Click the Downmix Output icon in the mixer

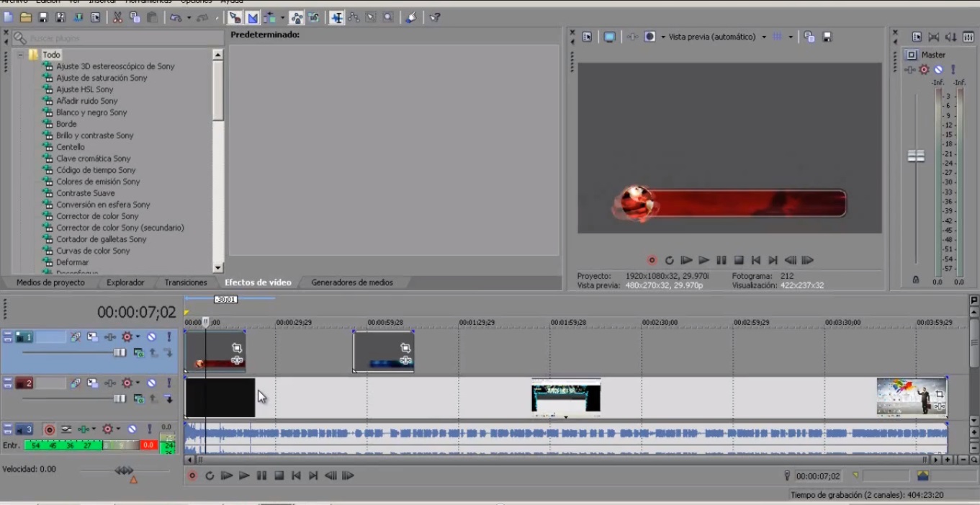tap(934, 37)
